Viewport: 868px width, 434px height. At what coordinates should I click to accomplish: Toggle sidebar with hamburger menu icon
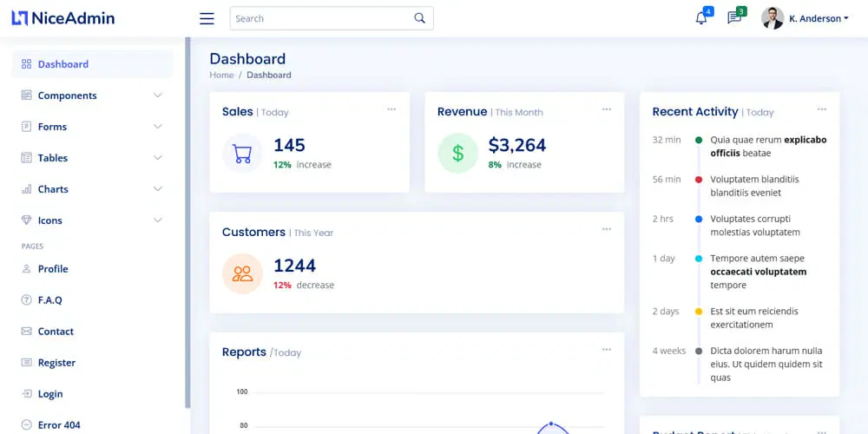point(207,18)
